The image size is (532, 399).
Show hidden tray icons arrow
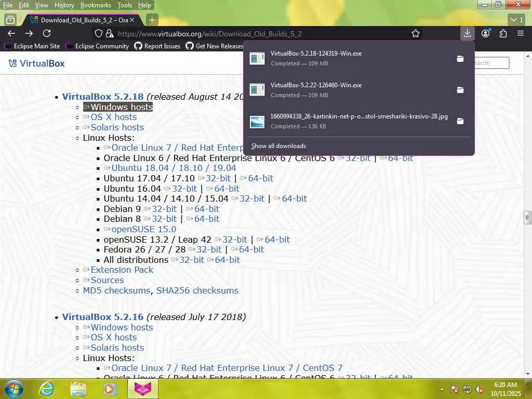click(442, 390)
